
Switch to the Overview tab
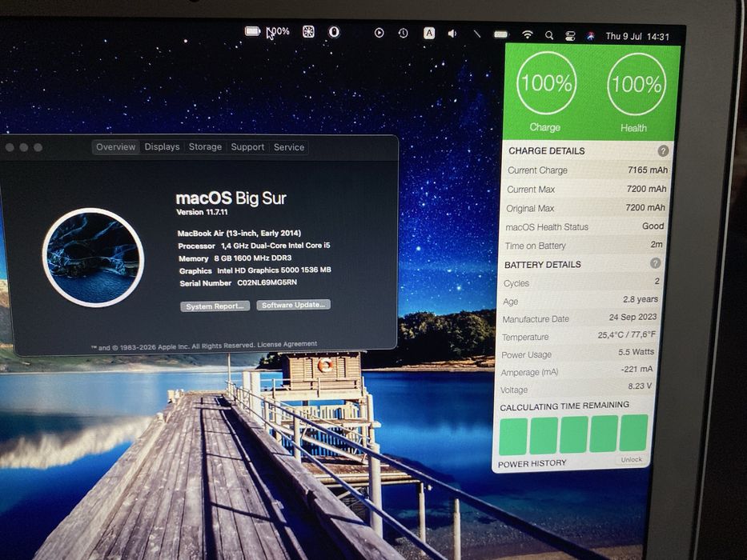coord(116,146)
